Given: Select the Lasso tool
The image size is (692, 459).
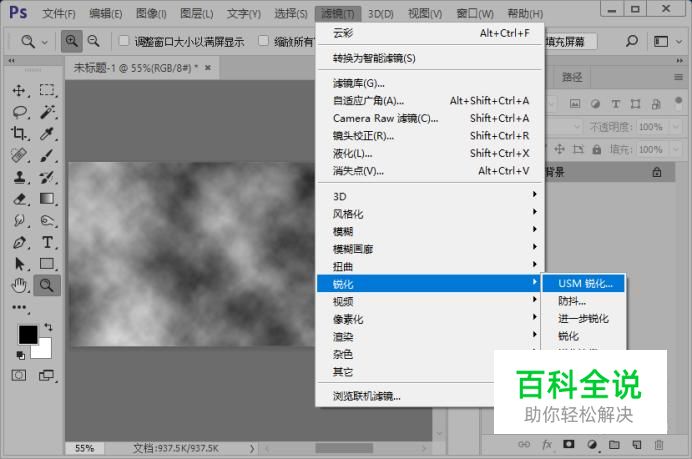Looking at the screenshot, I should (19, 112).
